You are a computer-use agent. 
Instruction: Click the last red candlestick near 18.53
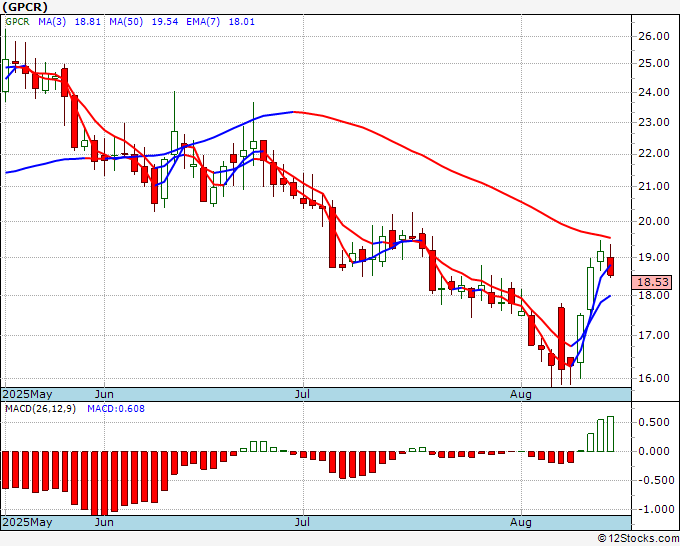point(610,266)
